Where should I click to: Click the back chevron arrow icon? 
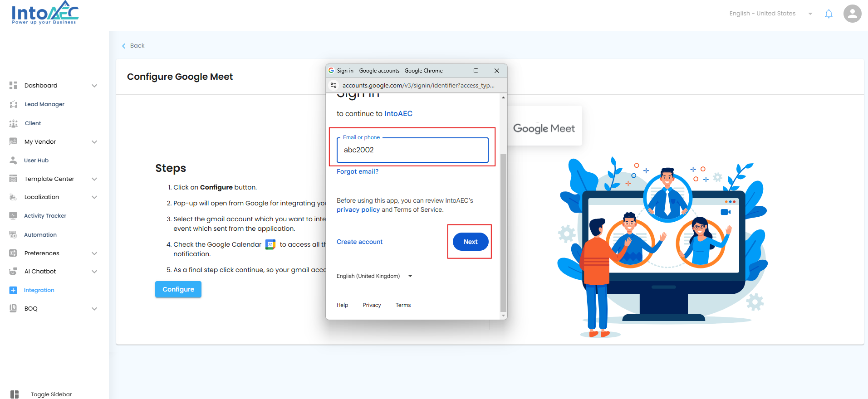123,46
